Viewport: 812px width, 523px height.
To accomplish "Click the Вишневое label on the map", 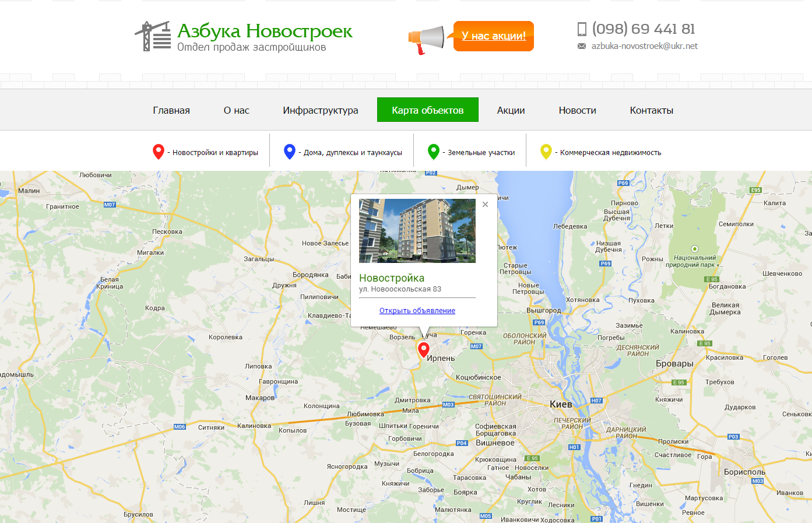I will click(x=495, y=443).
